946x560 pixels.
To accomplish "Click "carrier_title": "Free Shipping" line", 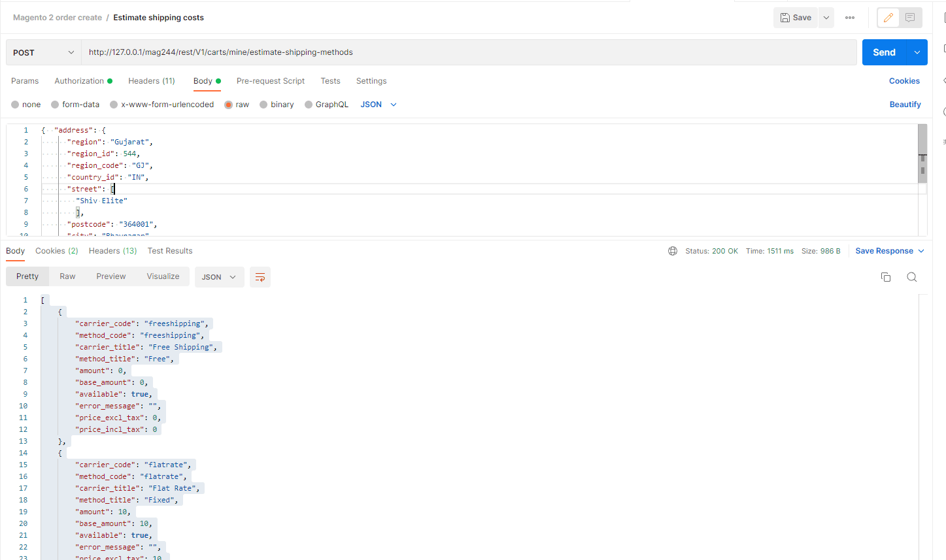I will tap(146, 347).
